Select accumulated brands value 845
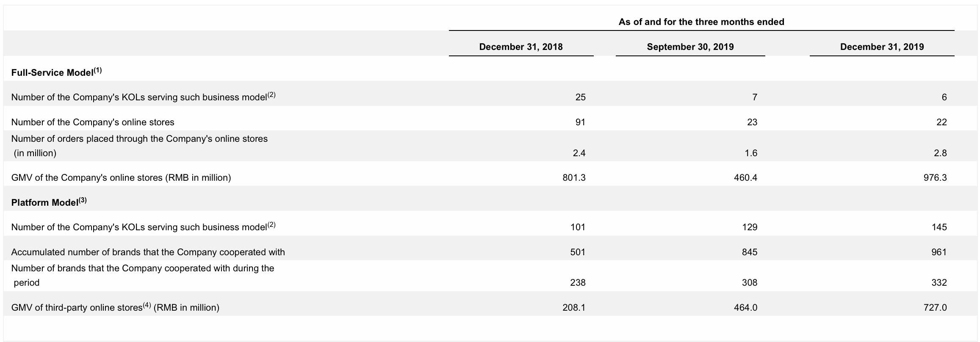980x342 pixels. pos(750,252)
